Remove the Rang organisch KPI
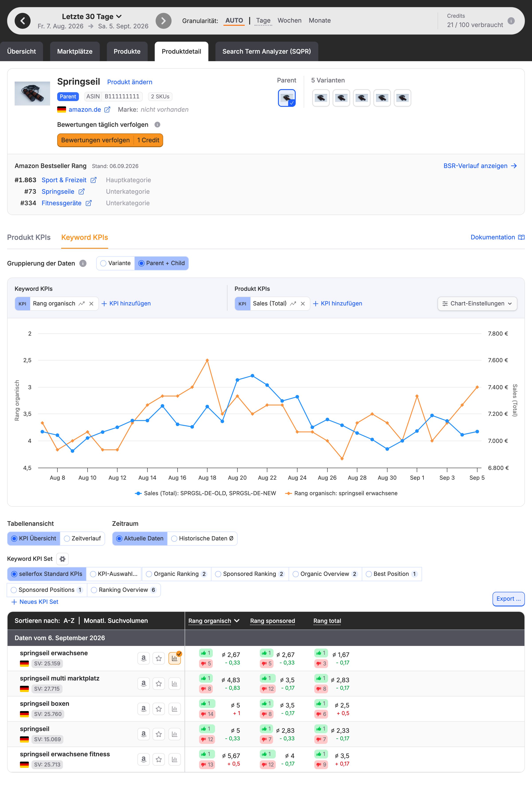The image size is (532, 786). [x=91, y=304]
